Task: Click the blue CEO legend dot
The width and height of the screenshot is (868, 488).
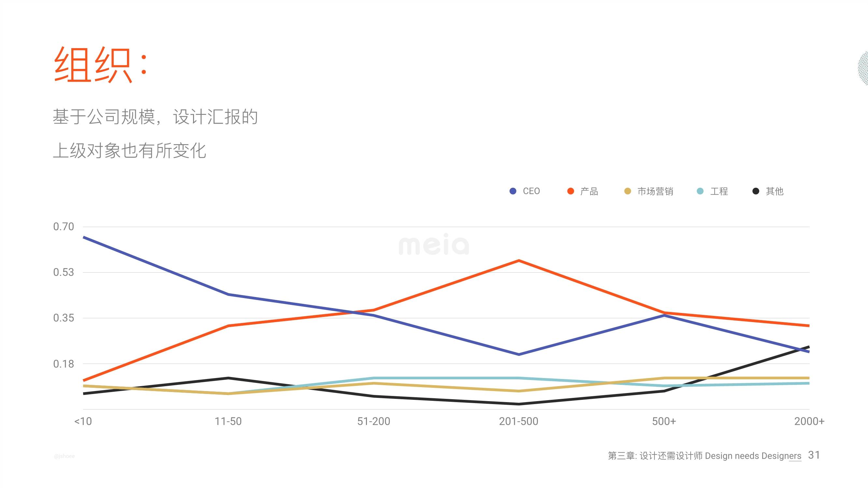Action: pos(513,191)
